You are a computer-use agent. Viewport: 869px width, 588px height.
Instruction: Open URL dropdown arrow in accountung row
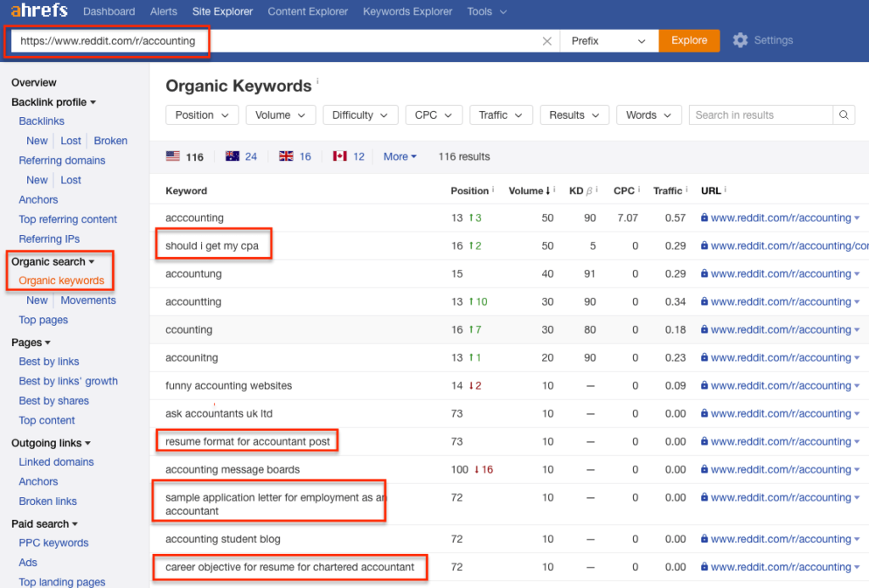[857, 274]
